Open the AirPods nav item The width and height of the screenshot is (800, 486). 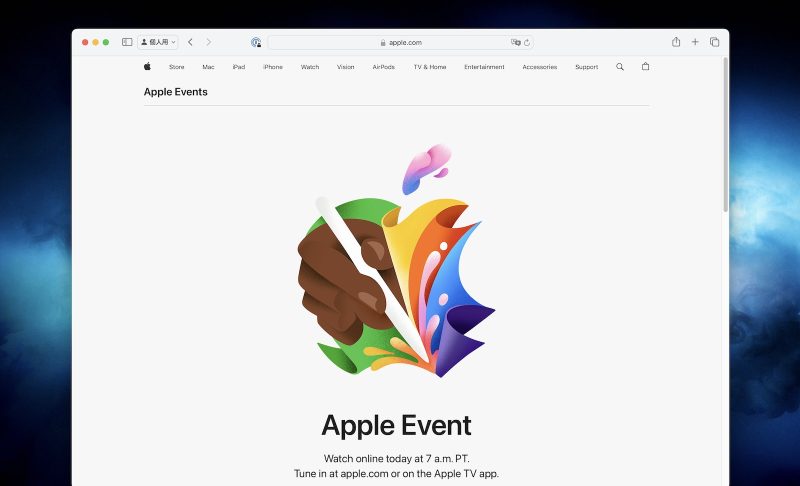[384, 67]
